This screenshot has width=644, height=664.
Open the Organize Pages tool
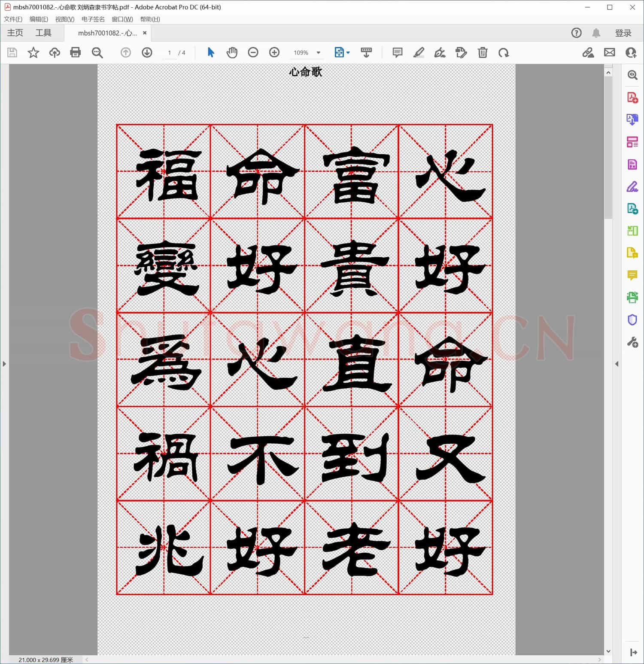[x=632, y=141]
